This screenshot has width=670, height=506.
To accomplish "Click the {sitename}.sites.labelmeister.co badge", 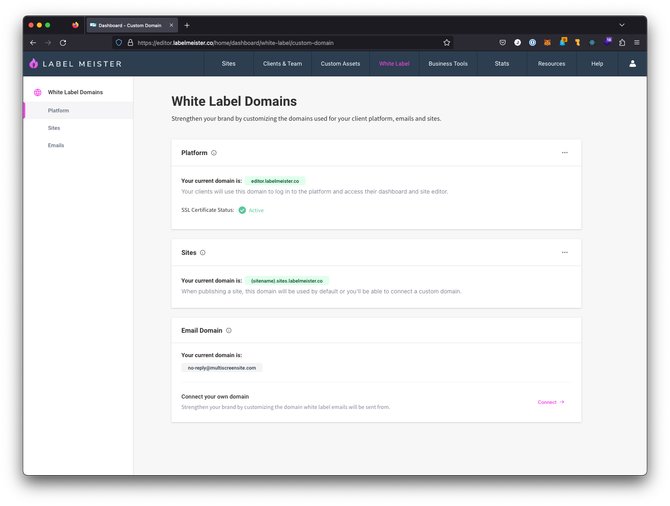I will pos(287,281).
